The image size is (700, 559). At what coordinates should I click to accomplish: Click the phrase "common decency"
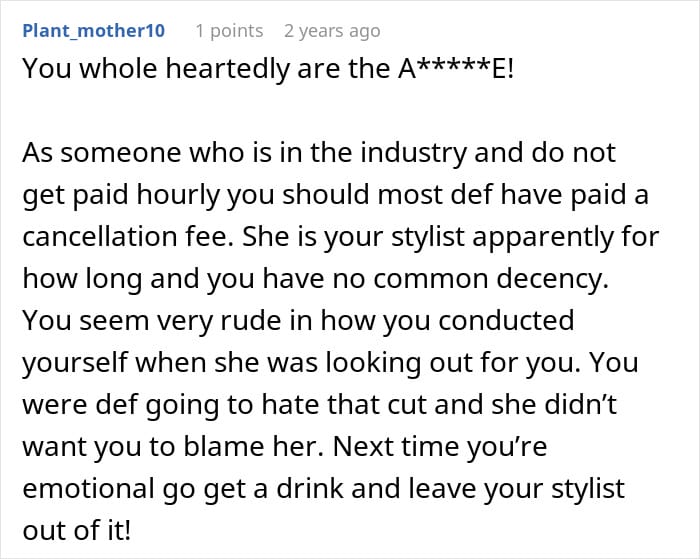pyautogui.click(x=491, y=279)
